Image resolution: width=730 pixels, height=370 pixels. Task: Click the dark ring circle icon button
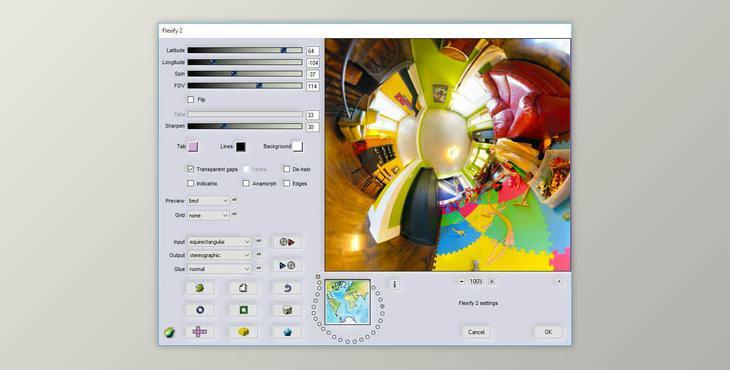click(x=200, y=310)
